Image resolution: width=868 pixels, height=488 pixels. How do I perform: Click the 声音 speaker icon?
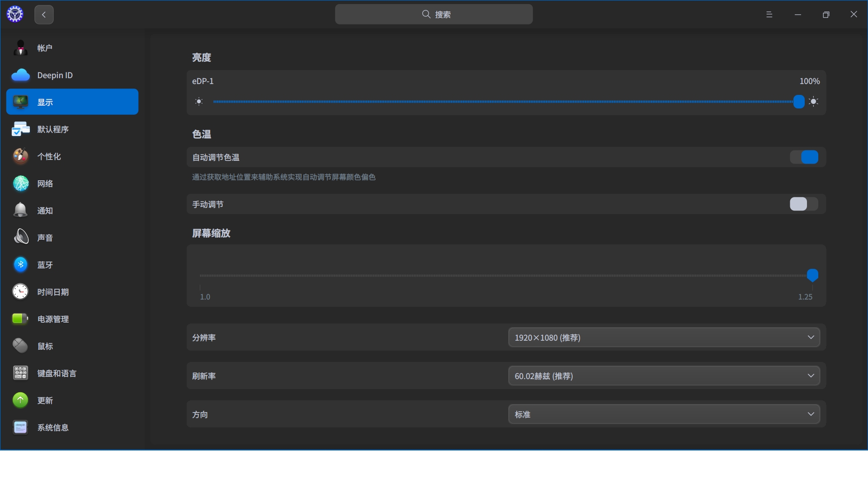[20, 238]
